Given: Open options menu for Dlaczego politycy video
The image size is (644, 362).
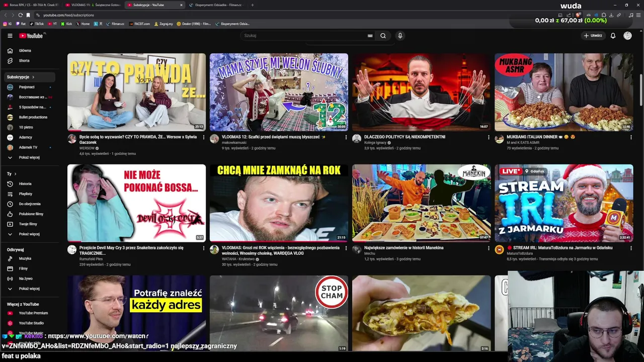Looking at the screenshot, I should (x=488, y=137).
